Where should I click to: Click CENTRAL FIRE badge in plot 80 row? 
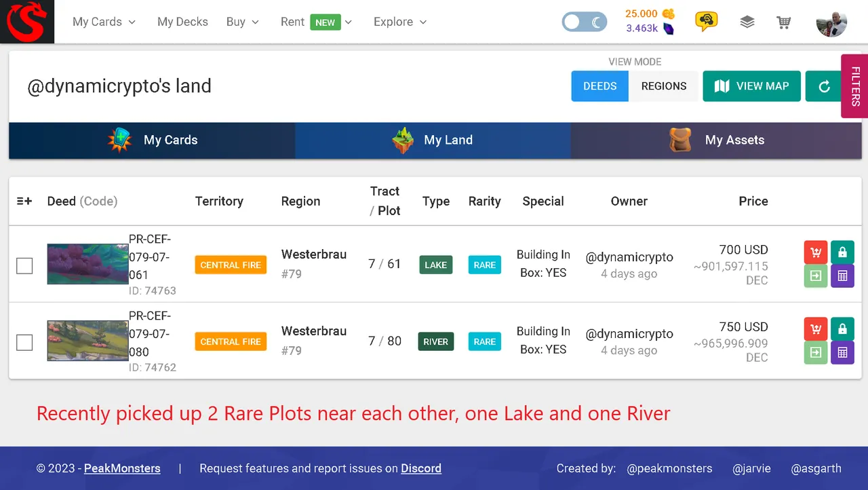click(231, 341)
